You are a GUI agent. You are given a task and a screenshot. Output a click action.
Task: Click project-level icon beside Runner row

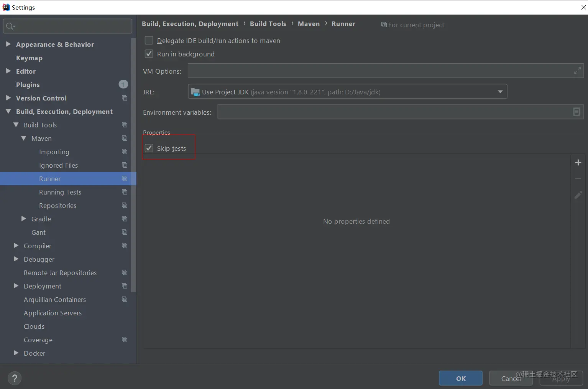click(125, 178)
